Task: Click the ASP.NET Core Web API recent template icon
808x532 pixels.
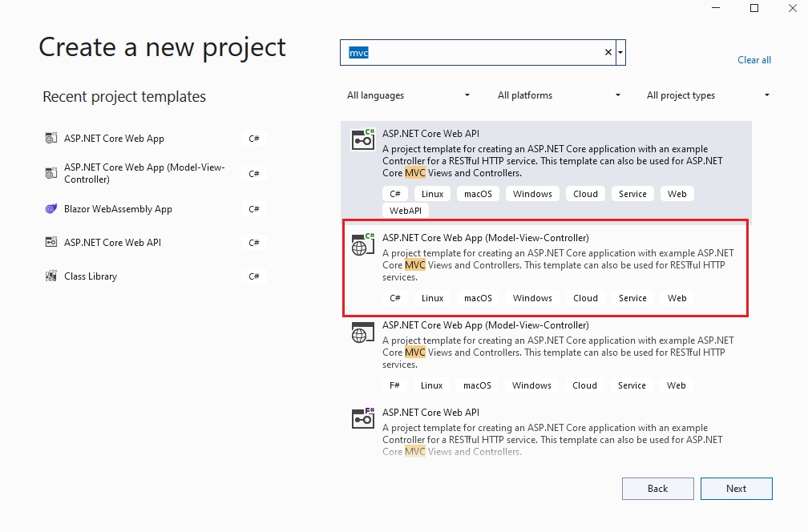Action: click(50, 242)
